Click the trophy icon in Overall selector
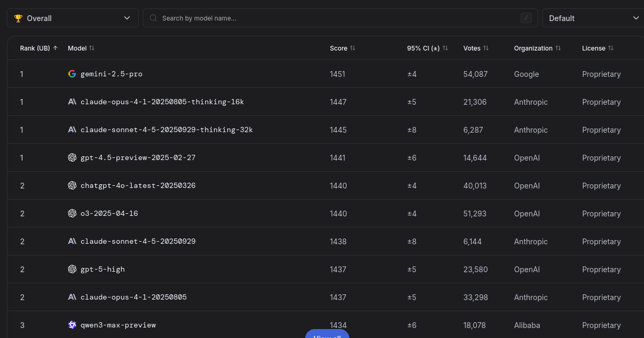Viewport: 644px width, 338px height. [18, 18]
